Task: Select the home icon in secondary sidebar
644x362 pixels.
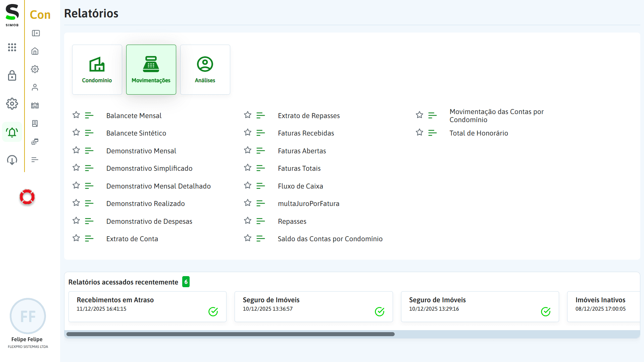Action: pyautogui.click(x=35, y=51)
